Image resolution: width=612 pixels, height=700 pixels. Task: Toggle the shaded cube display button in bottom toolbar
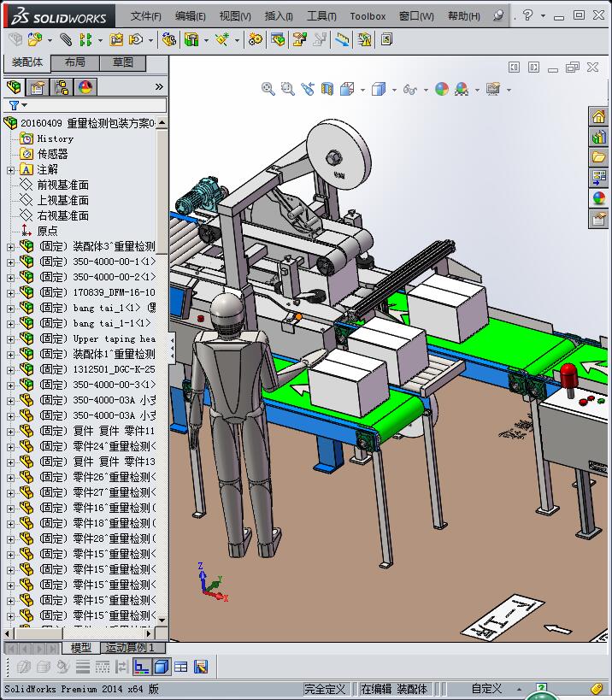click(x=162, y=667)
